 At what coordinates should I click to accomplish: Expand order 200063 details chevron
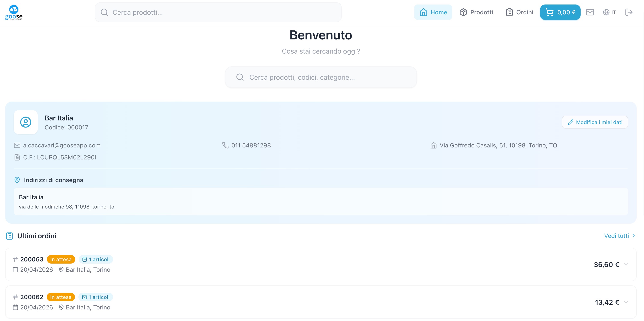click(x=626, y=264)
